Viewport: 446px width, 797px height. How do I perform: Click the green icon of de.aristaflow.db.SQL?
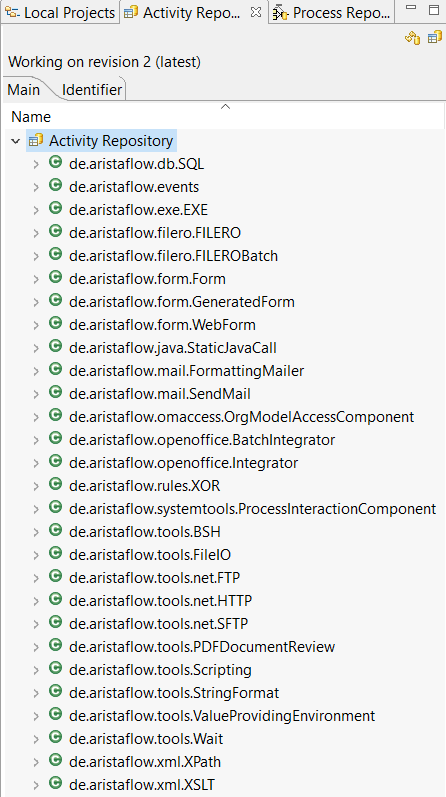pyautogui.click(x=55, y=163)
